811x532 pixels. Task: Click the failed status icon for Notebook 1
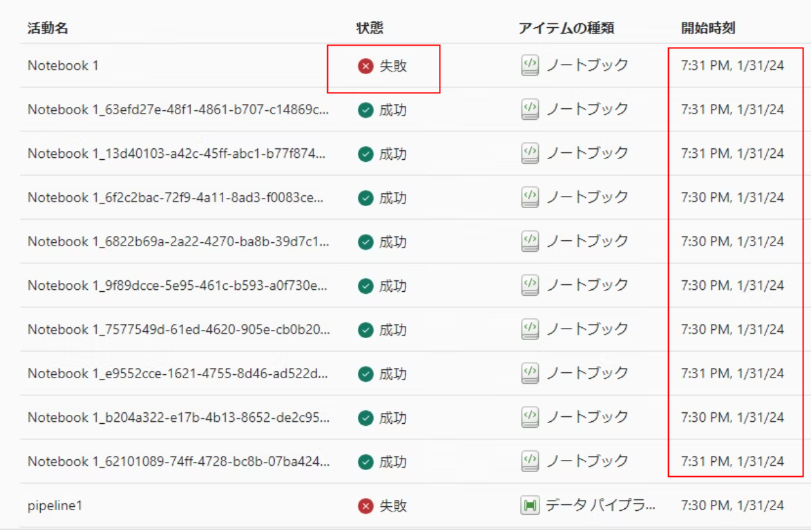point(365,66)
